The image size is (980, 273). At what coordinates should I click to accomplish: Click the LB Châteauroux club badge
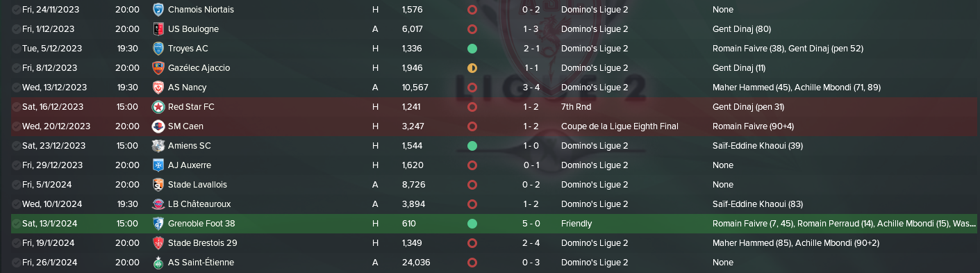[x=158, y=204]
